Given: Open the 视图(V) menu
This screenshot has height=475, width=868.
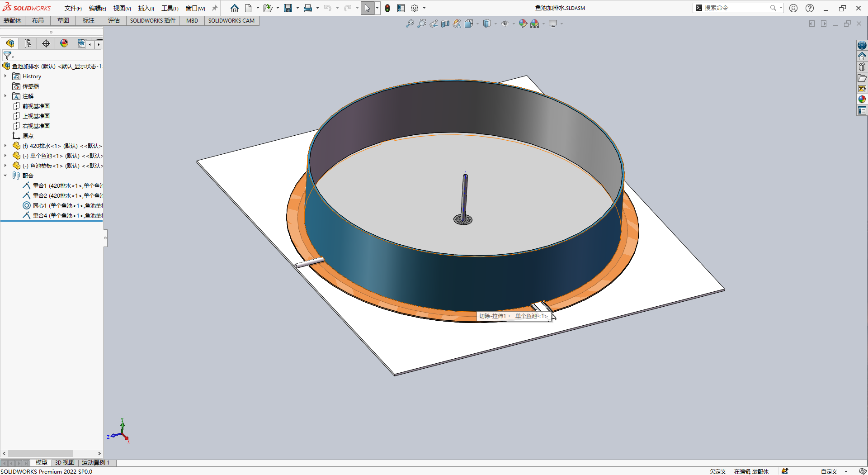Looking at the screenshot, I should [x=122, y=8].
